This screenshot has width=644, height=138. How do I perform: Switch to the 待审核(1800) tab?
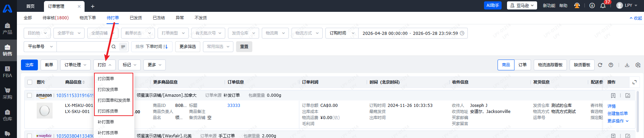point(55,18)
